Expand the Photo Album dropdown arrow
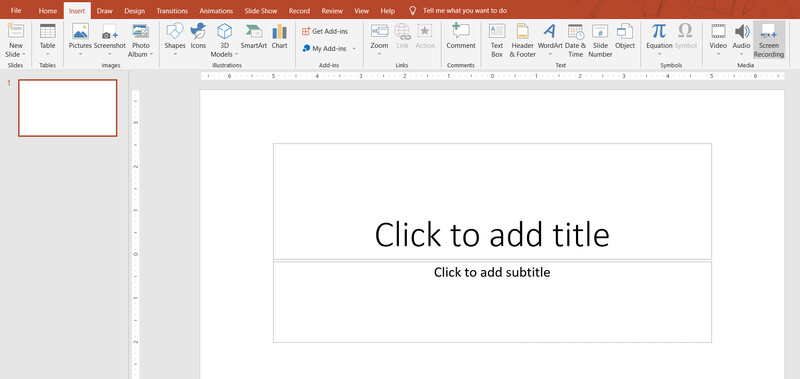This screenshot has width=800, height=379. pos(151,55)
